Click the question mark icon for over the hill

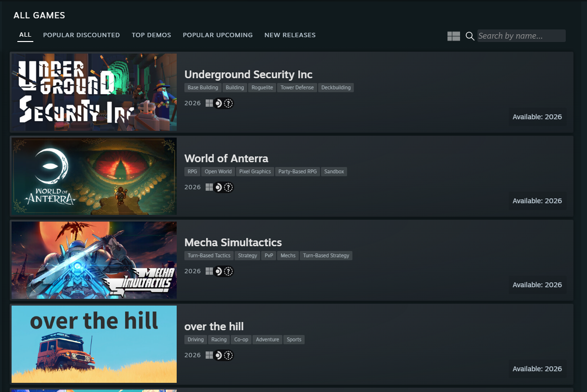coord(229,355)
